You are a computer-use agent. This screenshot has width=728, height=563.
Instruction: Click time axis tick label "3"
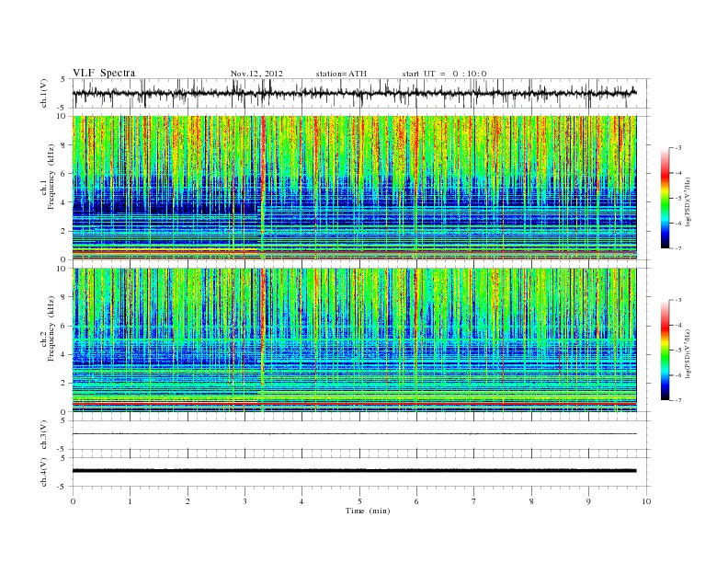tap(245, 501)
